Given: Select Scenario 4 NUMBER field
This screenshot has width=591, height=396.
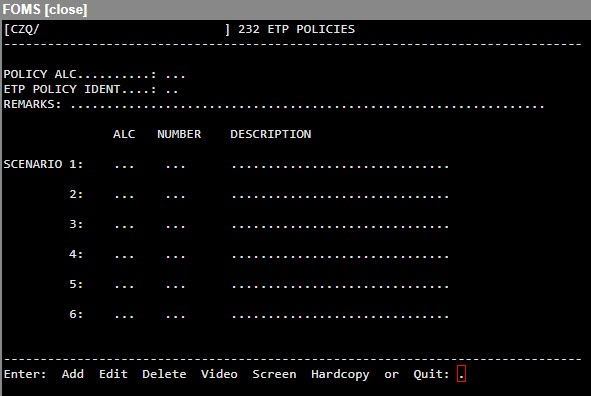Looking at the screenshot, I should tap(176, 255).
